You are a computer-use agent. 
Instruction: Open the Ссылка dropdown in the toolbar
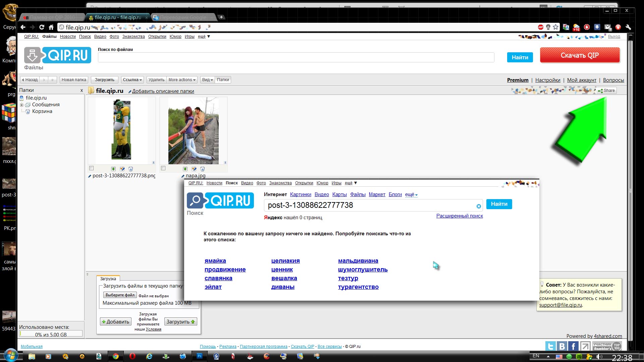[132, 80]
